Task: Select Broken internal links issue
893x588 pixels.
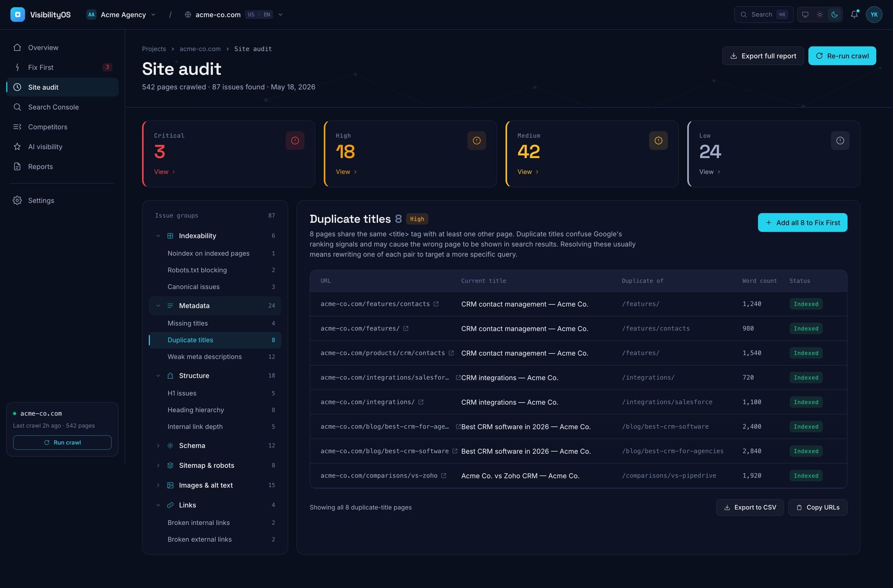Action: [x=215, y=523]
